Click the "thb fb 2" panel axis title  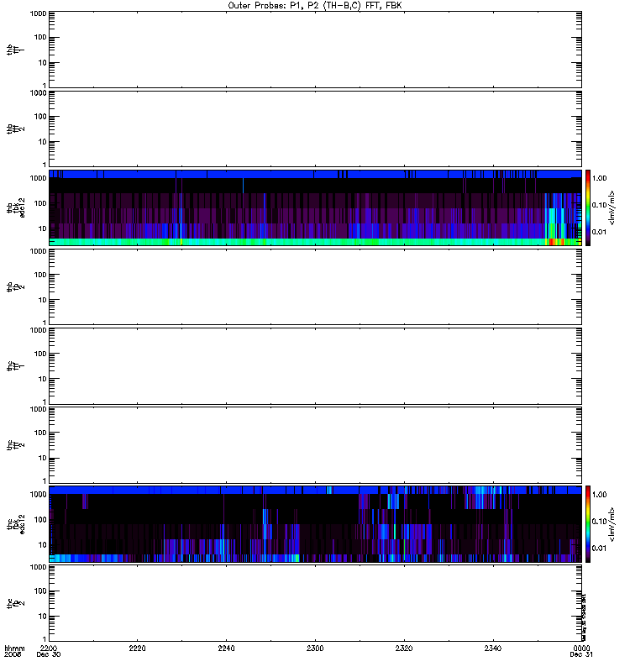pos(15,286)
